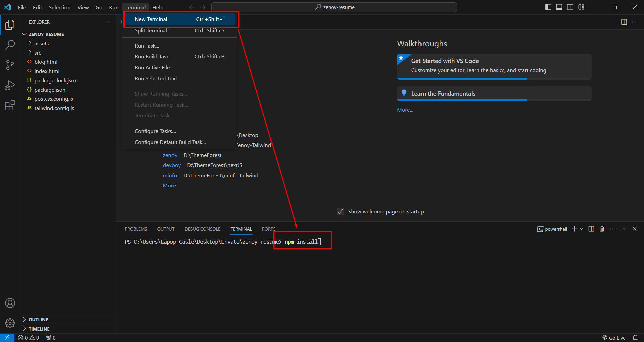
Task: Open terminal panel more actions ellipsis
Action: (x=613, y=229)
